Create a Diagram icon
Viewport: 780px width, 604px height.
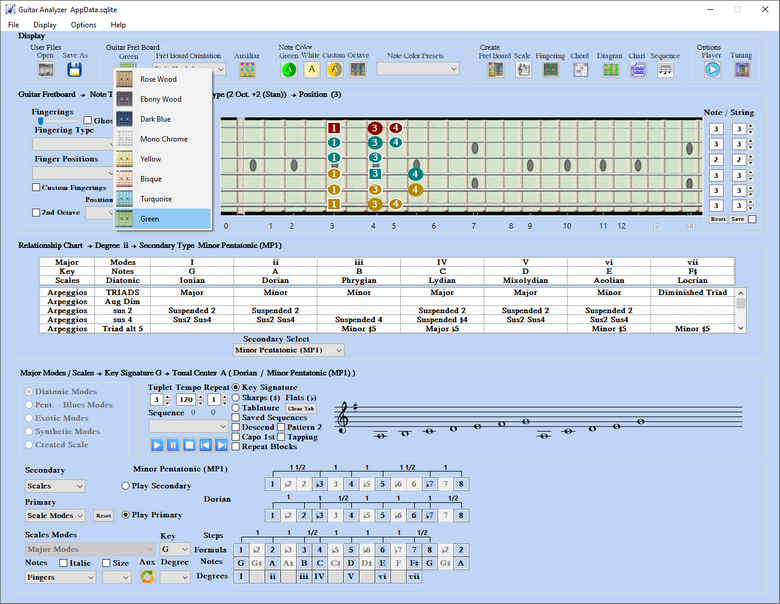tap(611, 70)
